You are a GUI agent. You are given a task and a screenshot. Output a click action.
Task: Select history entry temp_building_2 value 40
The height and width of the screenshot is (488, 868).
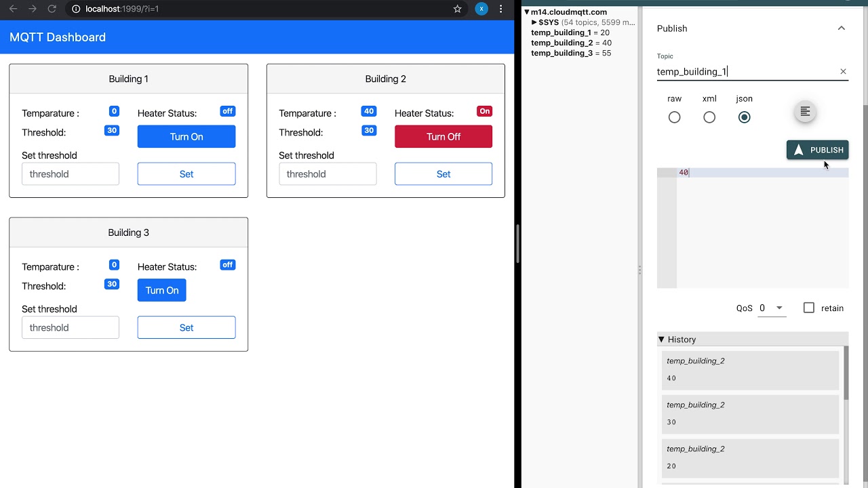(750, 370)
